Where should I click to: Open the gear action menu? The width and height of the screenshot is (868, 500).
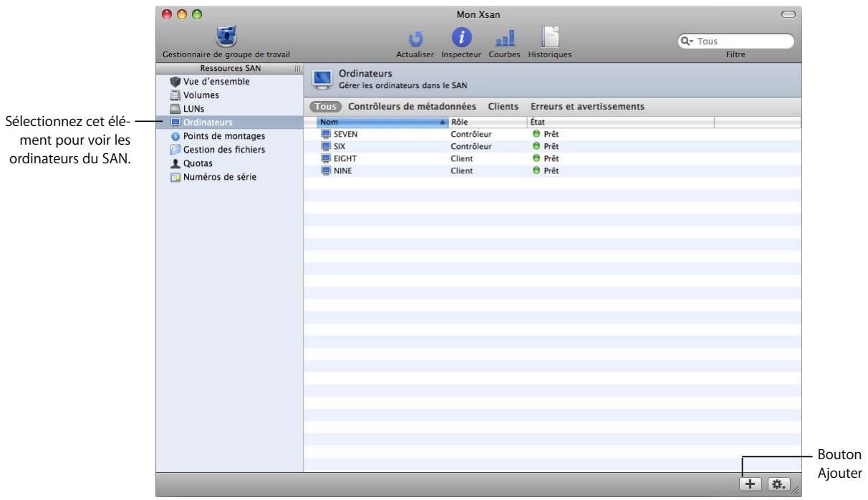(x=777, y=484)
